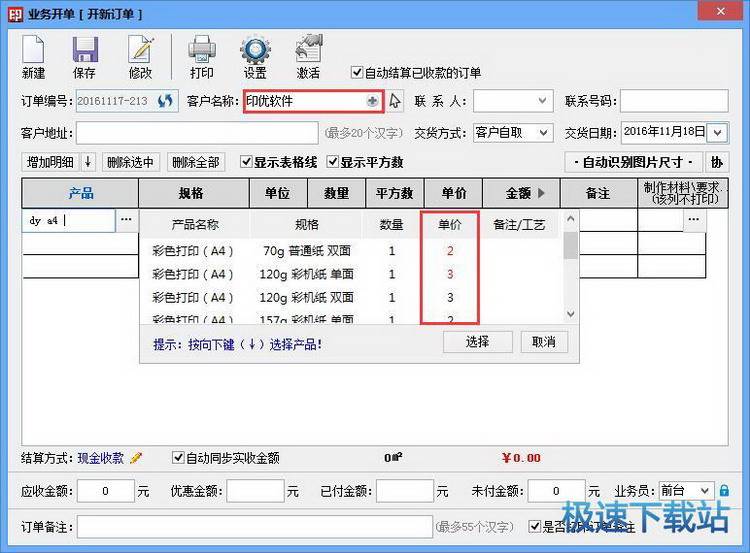Screen dimensions: 750x553
Task: Click the pencil icon next to 现金收款
Action: [x=136, y=458]
